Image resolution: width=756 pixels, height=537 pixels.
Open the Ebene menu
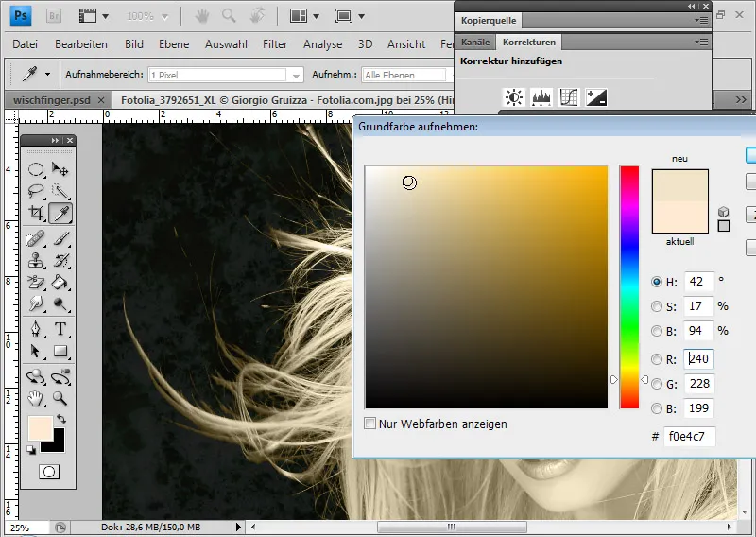click(x=174, y=44)
